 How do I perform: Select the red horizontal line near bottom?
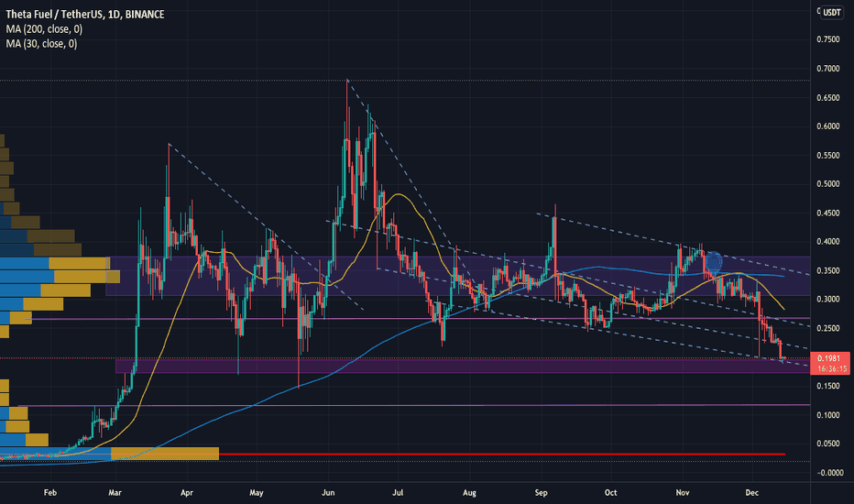pos(501,454)
